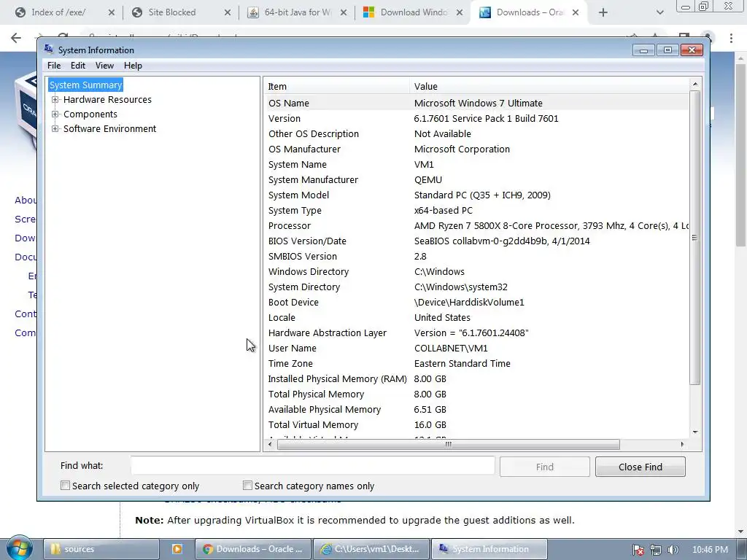Click the System Information title bar icon
Viewport: 747px width, 560px height.
pyautogui.click(x=49, y=50)
